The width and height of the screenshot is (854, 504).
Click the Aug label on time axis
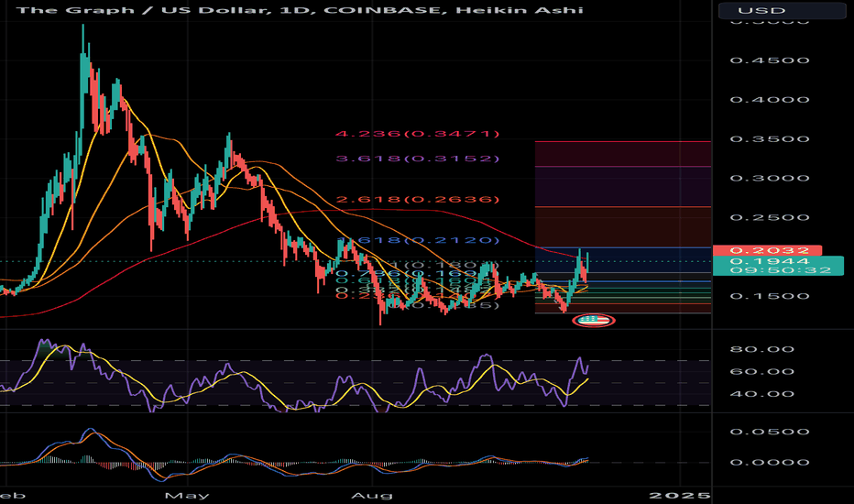click(x=372, y=496)
